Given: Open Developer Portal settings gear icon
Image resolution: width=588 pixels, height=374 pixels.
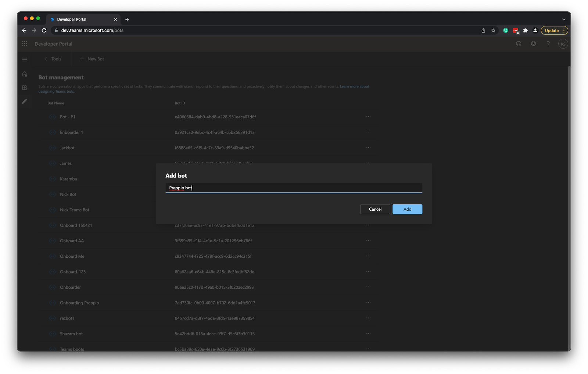Looking at the screenshot, I should (533, 43).
